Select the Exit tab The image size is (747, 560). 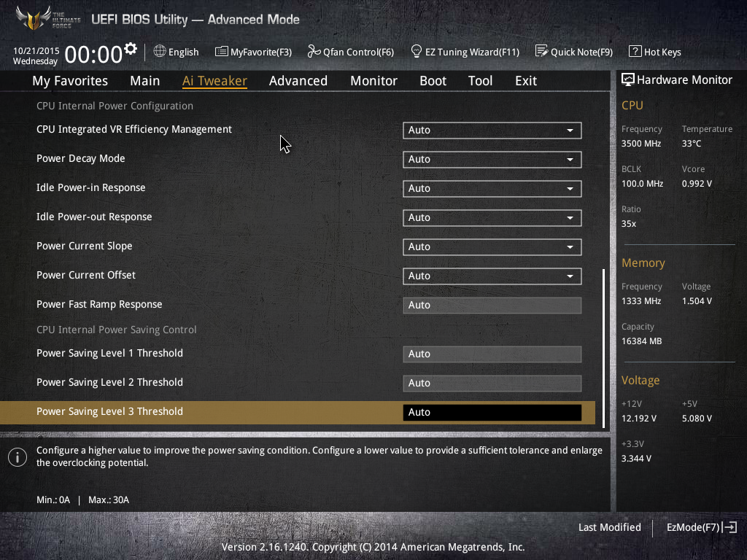526,81
